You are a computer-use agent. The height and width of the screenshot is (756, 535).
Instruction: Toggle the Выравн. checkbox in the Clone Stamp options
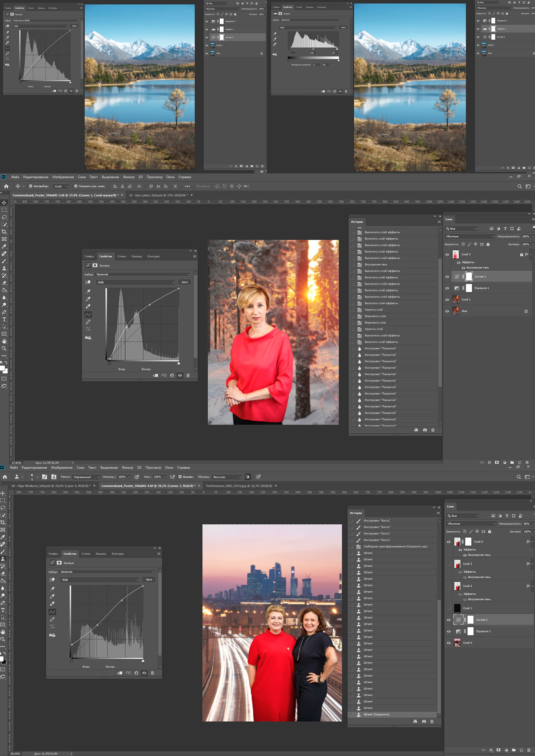[x=180, y=477]
